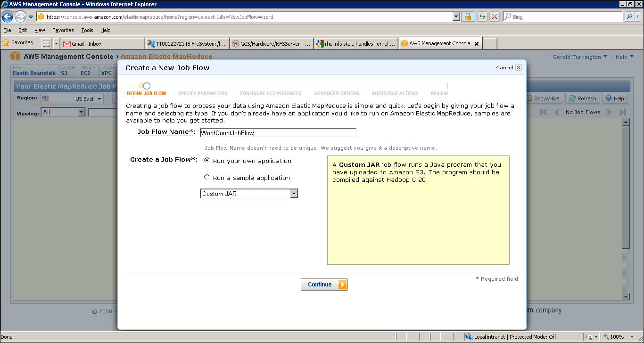Open the Custom JAR job type dropdown
The height and width of the screenshot is (343, 644).
[249, 194]
